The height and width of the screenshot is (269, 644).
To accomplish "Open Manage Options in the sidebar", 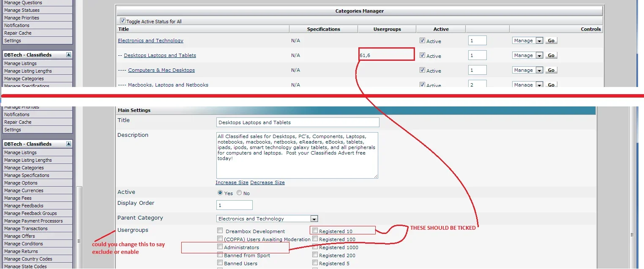I will coord(21,183).
